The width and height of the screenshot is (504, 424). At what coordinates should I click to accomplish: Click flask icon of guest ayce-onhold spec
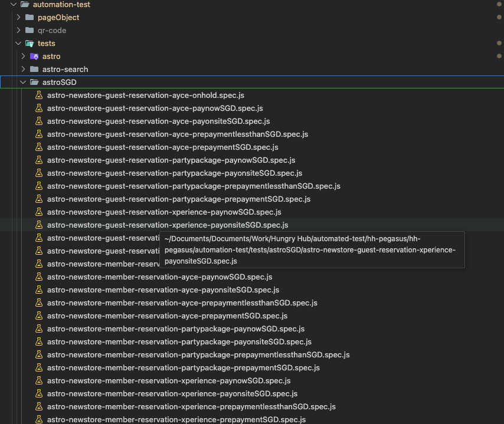(x=39, y=96)
